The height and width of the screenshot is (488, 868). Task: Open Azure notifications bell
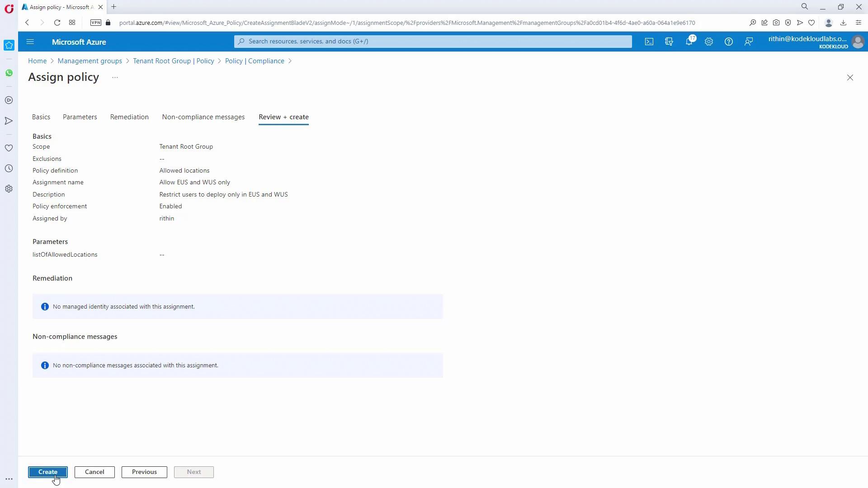click(x=689, y=42)
